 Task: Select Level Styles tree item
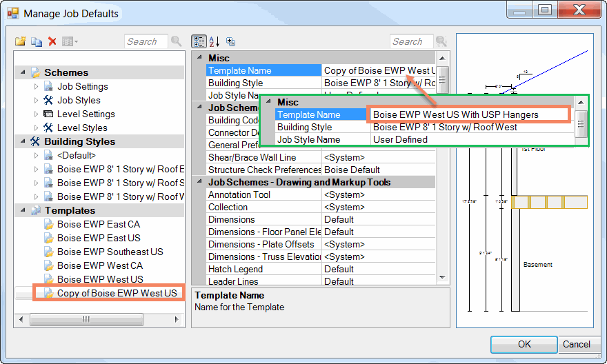point(82,128)
